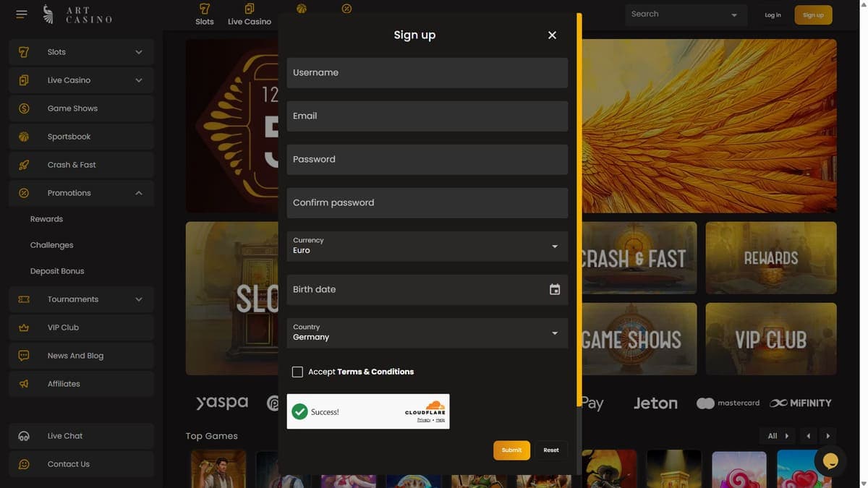Select VIP Club in the sidebar
The height and width of the screenshot is (488, 868).
click(81, 328)
